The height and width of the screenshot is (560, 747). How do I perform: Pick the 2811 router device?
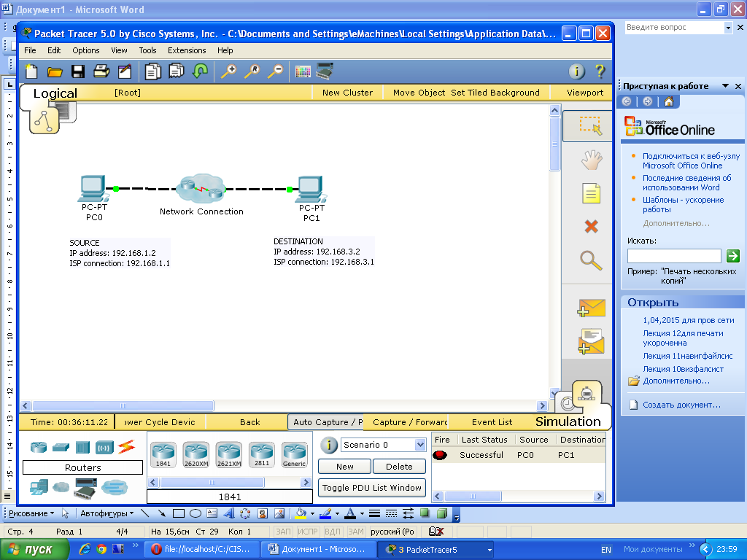tap(262, 454)
